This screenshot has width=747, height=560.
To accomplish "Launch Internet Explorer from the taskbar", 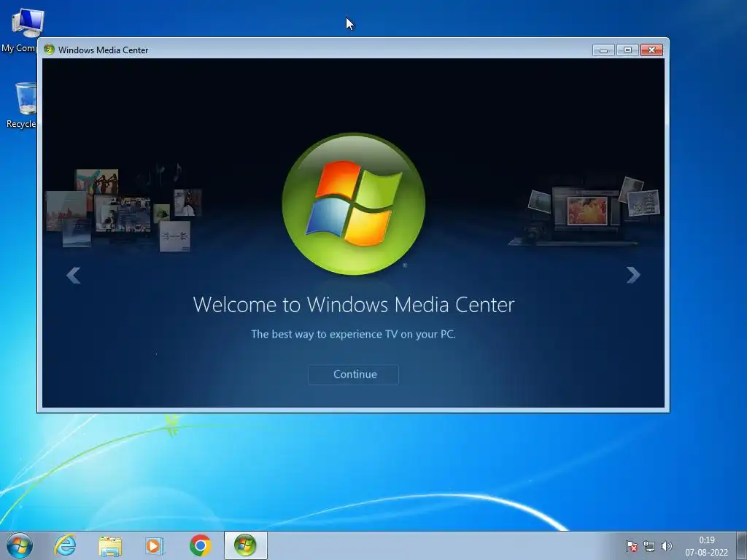I will coord(65,545).
